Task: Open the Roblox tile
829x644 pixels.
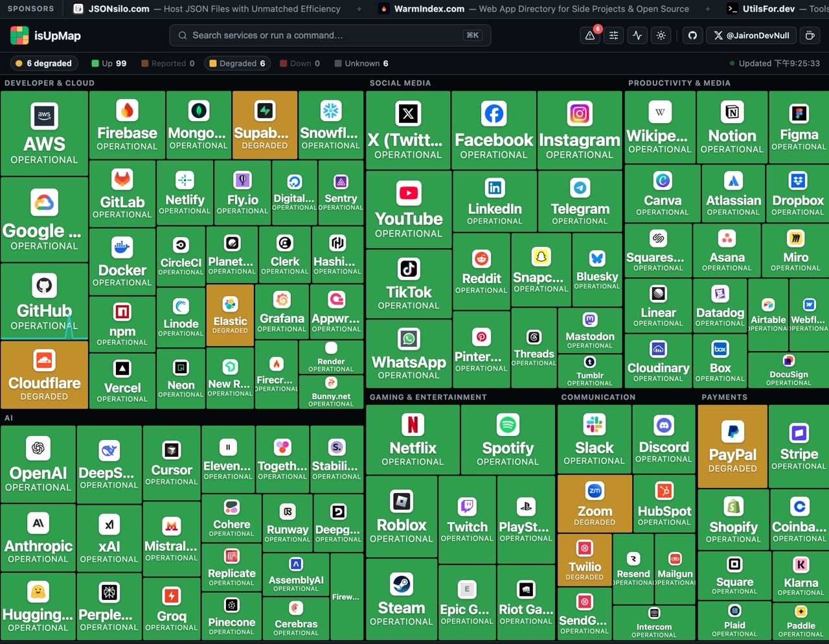Action: click(402, 516)
